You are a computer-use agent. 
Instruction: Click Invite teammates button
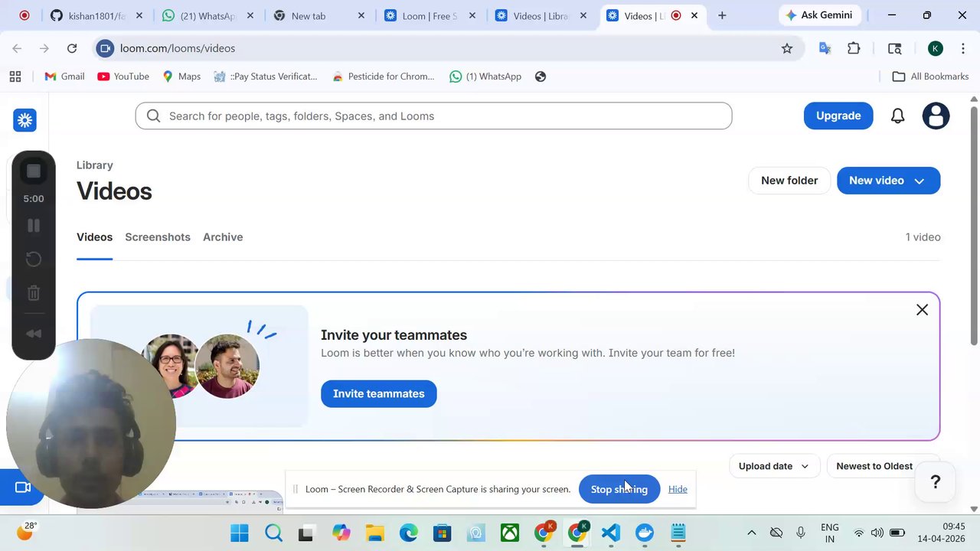(x=379, y=393)
